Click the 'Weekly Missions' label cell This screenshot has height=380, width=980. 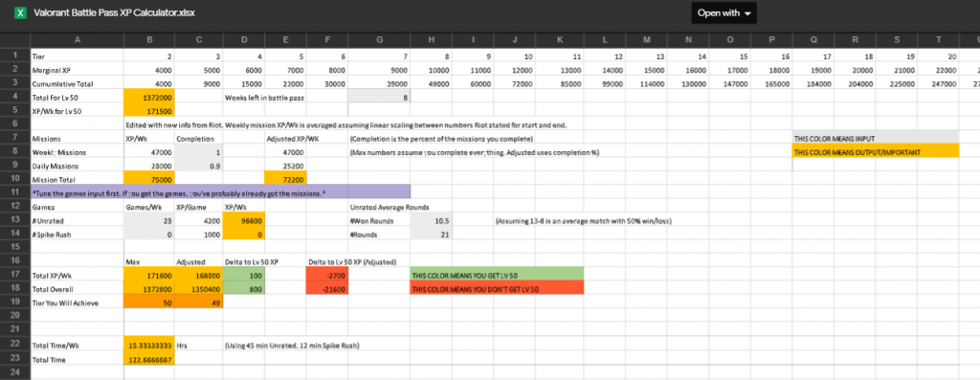(x=77, y=152)
